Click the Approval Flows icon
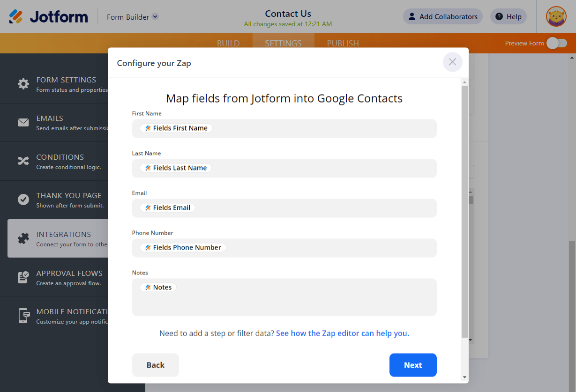The width and height of the screenshot is (576, 392). point(23,277)
